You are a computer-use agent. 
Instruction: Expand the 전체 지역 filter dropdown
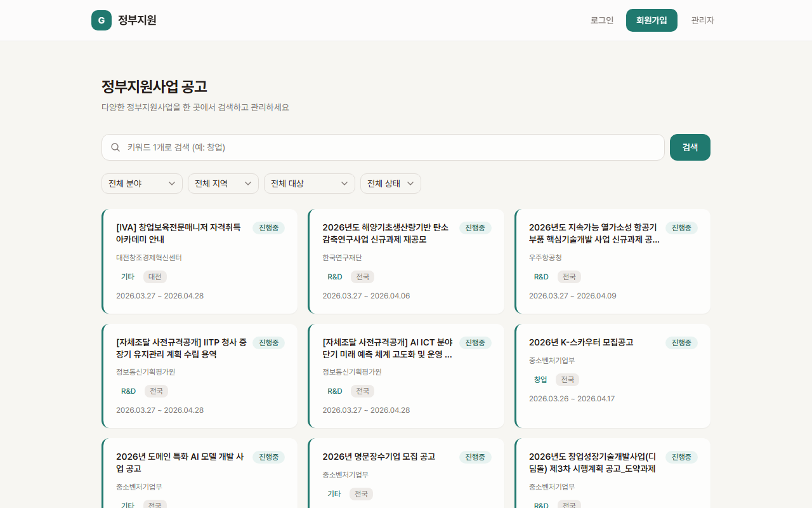pos(223,184)
